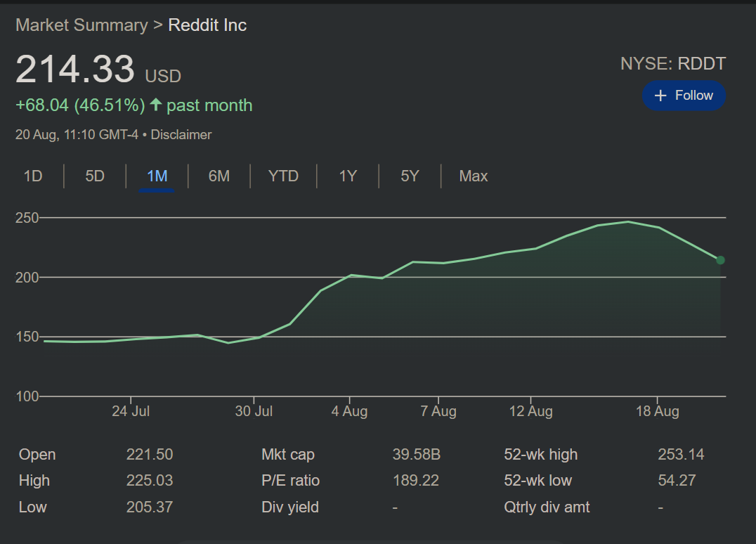The height and width of the screenshot is (544, 756).
Task: Select the 5D chart range
Action: click(x=95, y=176)
